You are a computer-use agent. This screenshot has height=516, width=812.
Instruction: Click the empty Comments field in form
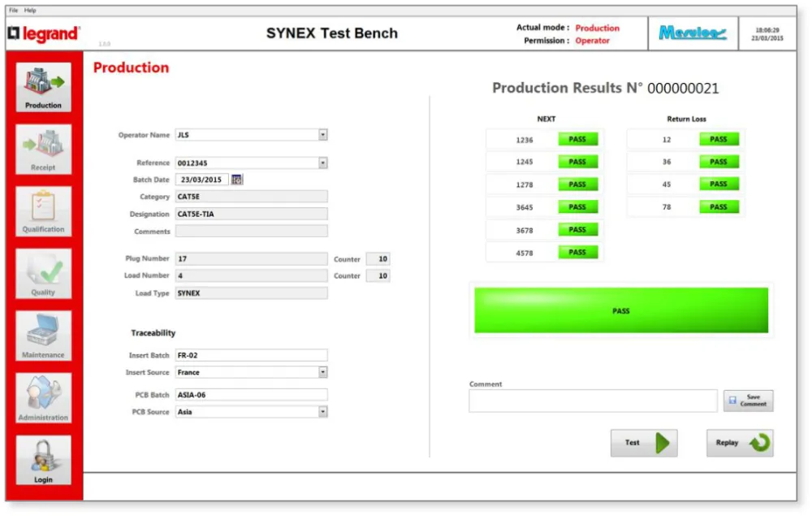pos(251,231)
